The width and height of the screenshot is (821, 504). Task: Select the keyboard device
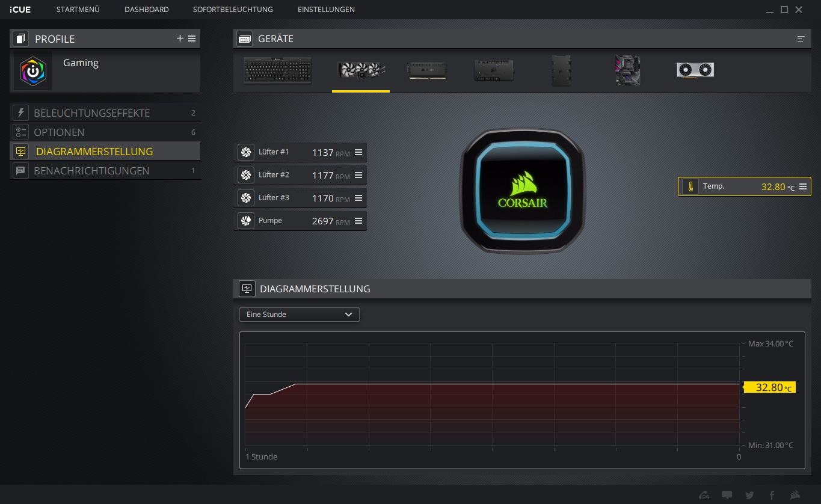pyautogui.click(x=277, y=70)
